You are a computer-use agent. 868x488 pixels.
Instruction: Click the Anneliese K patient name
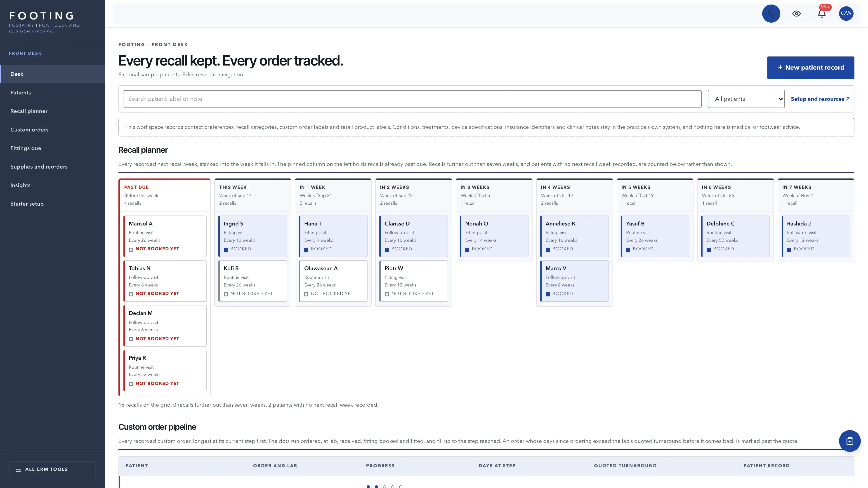point(560,224)
